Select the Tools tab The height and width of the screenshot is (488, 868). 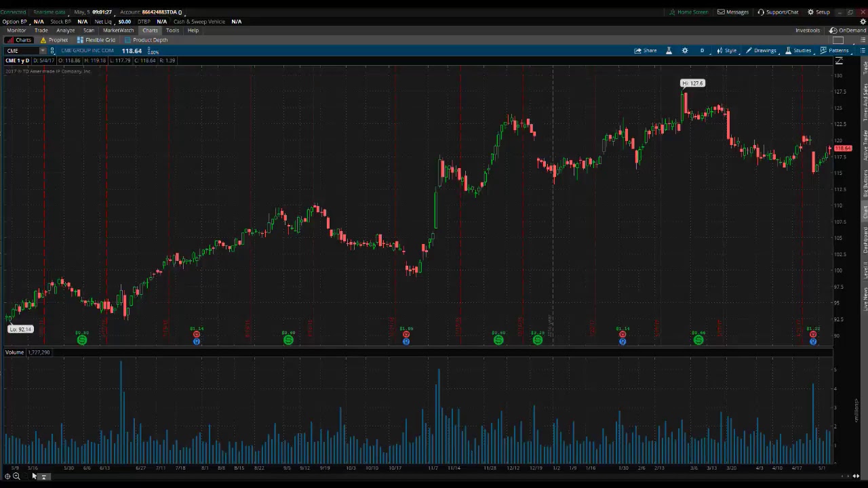click(x=173, y=30)
